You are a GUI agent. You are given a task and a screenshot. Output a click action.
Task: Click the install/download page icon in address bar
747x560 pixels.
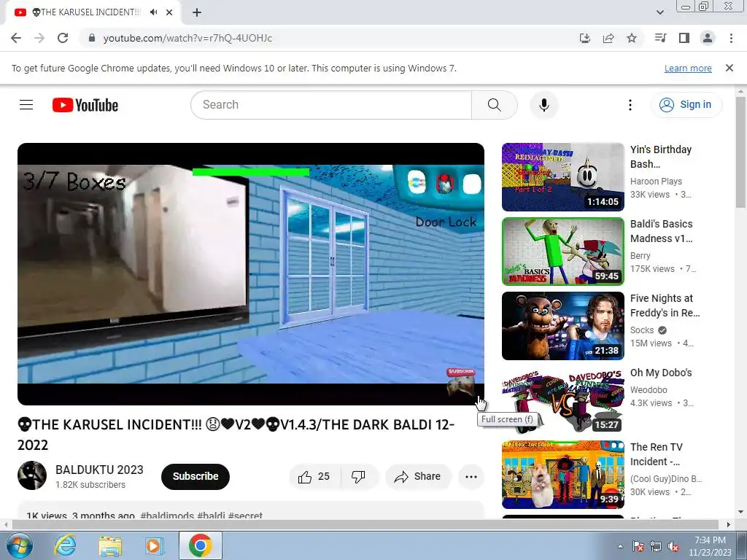click(585, 38)
